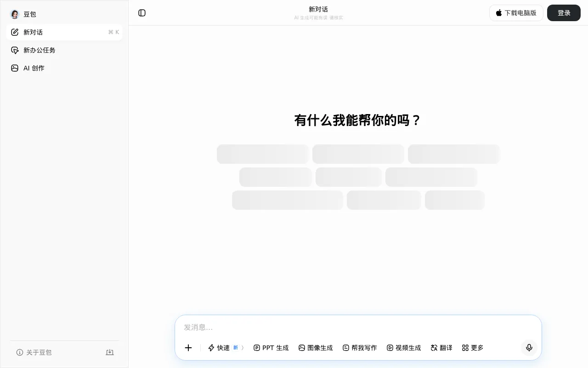Select PPT 生成 tool
This screenshot has width=588, height=368.
(x=271, y=348)
